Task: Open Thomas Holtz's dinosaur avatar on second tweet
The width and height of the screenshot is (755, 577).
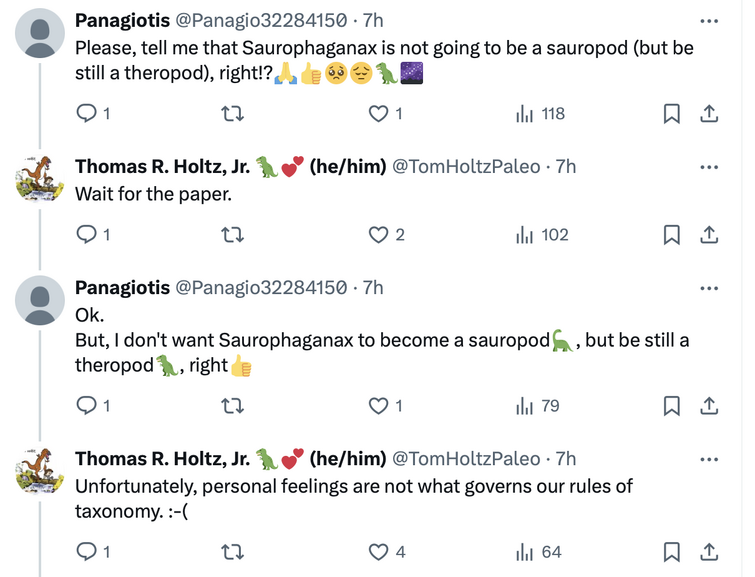Action: (x=40, y=178)
